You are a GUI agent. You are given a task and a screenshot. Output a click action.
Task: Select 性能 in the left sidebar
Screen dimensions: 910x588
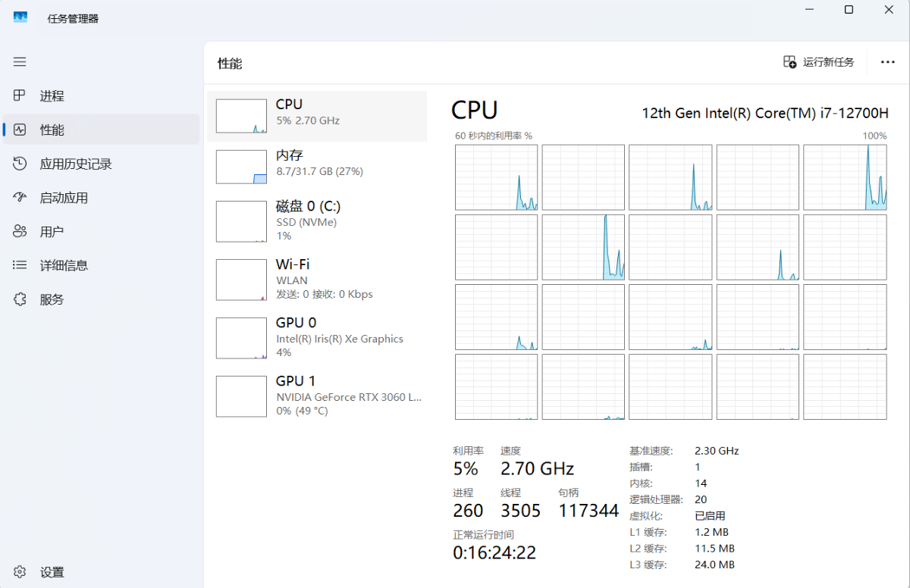point(102,130)
